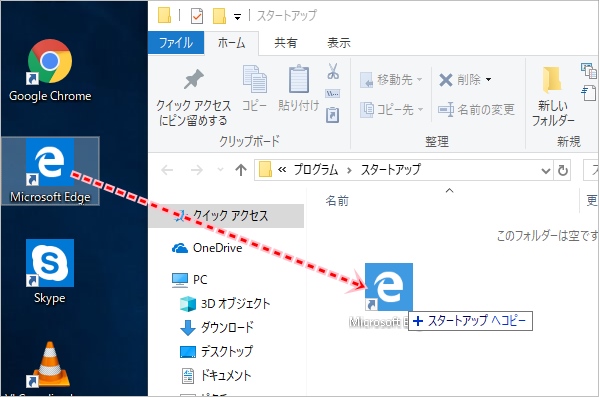Click the Paste shortcut icon below Copy path
This screenshot has height=397, width=599.
(332, 115)
